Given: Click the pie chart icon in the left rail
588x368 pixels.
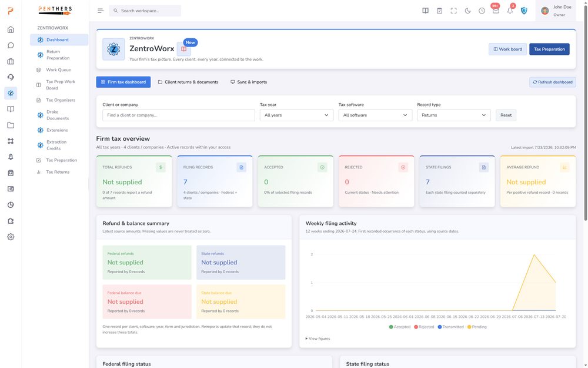Looking at the screenshot, I should (x=11, y=205).
